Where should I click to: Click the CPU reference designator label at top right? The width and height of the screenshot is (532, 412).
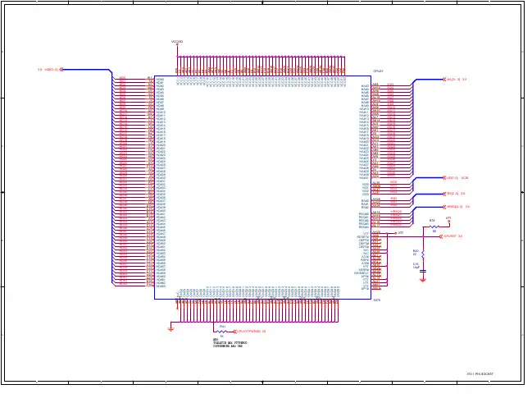[378, 71]
